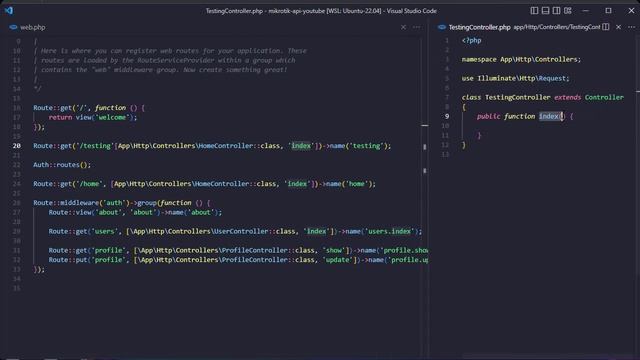This screenshot has height=360, width=640.
Task: Click UserController class reference
Action: point(240,231)
